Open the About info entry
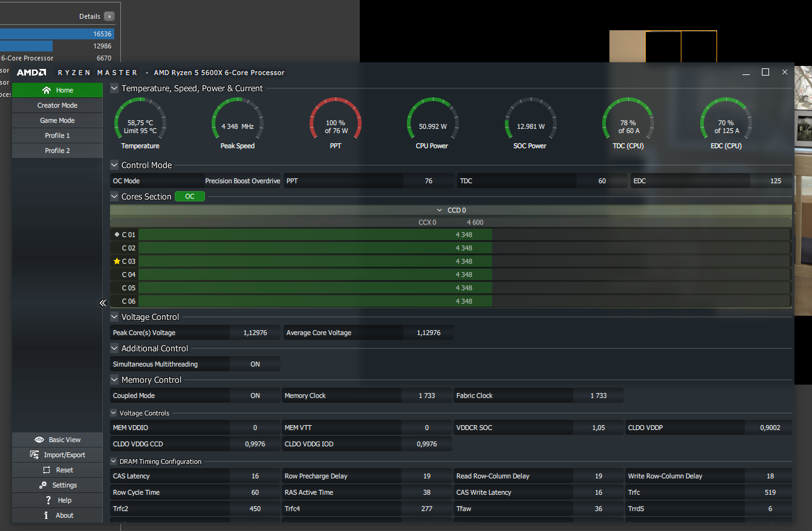The width and height of the screenshot is (812, 531). (x=57, y=515)
